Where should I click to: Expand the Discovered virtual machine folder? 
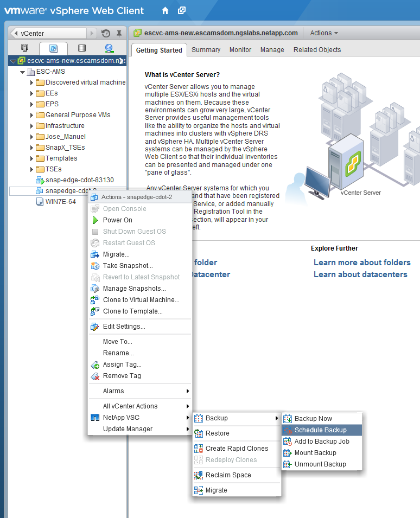pyautogui.click(x=31, y=82)
